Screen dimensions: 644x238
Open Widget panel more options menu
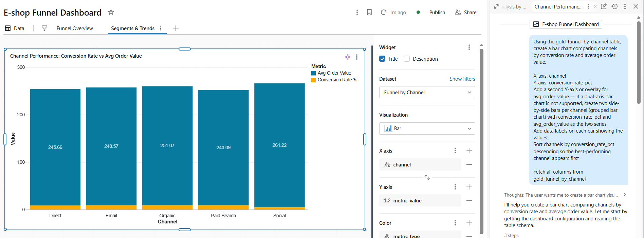pyautogui.click(x=469, y=47)
